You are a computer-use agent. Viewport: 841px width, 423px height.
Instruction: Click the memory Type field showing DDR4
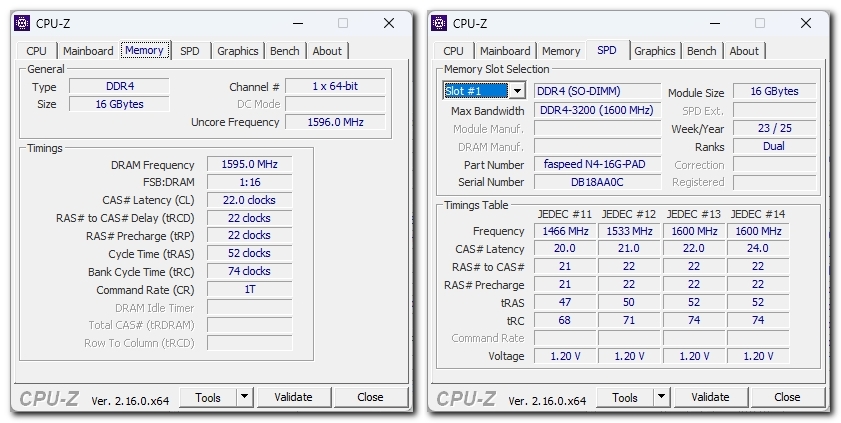pyautogui.click(x=120, y=86)
